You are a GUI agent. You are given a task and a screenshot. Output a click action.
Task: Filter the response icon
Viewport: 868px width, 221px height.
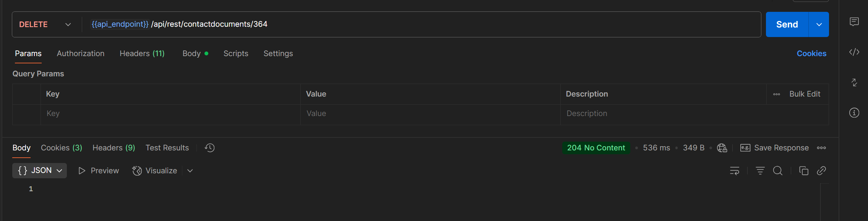[x=760, y=171]
